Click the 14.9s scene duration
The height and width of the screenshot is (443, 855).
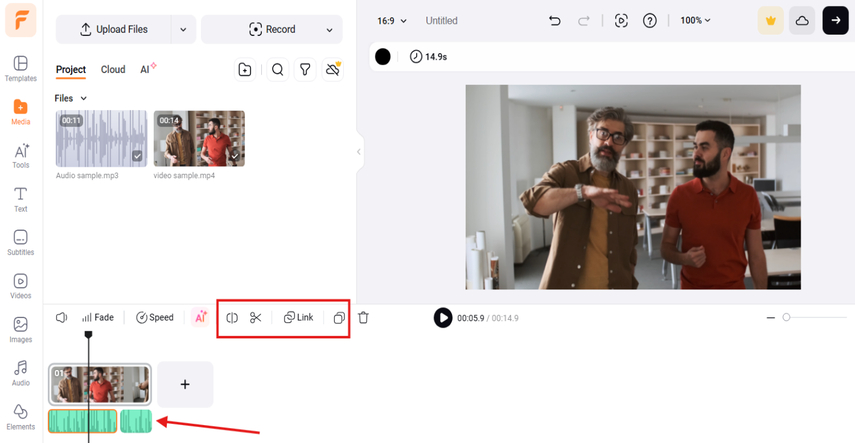pos(429,57)
